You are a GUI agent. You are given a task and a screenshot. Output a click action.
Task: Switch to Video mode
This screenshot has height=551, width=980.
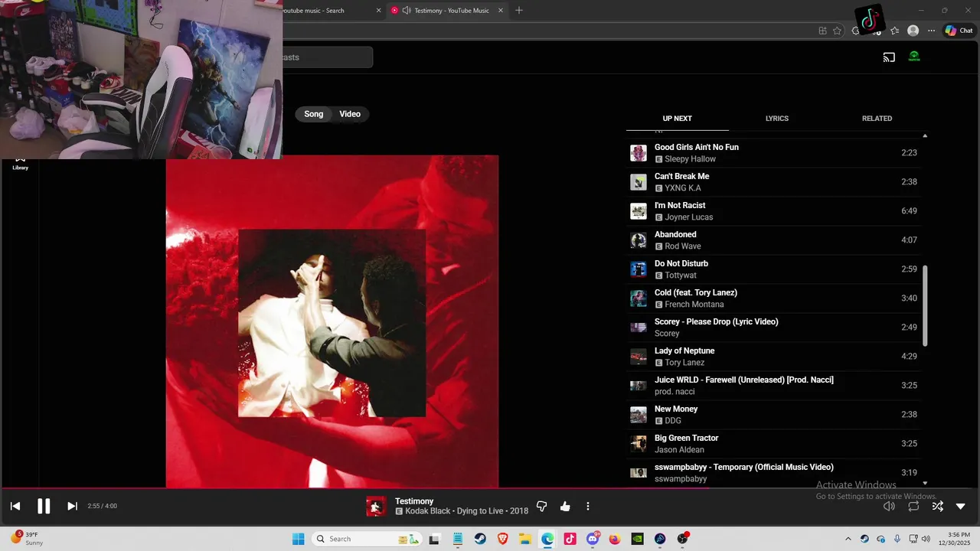[350, 114]
